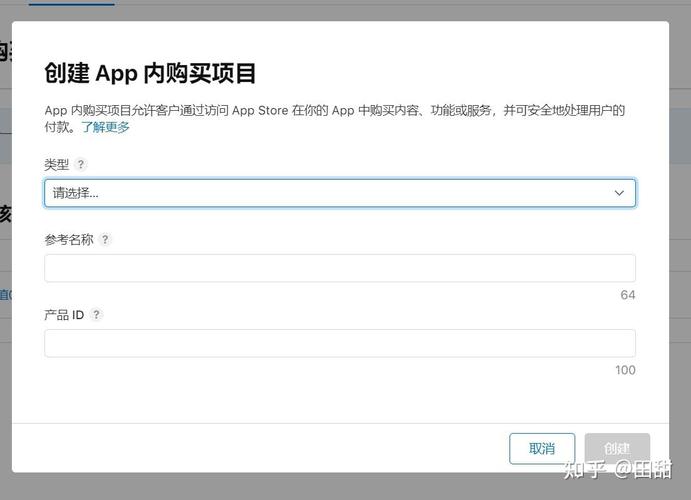Click the help icon next to 参考名称

coord(105,240)
